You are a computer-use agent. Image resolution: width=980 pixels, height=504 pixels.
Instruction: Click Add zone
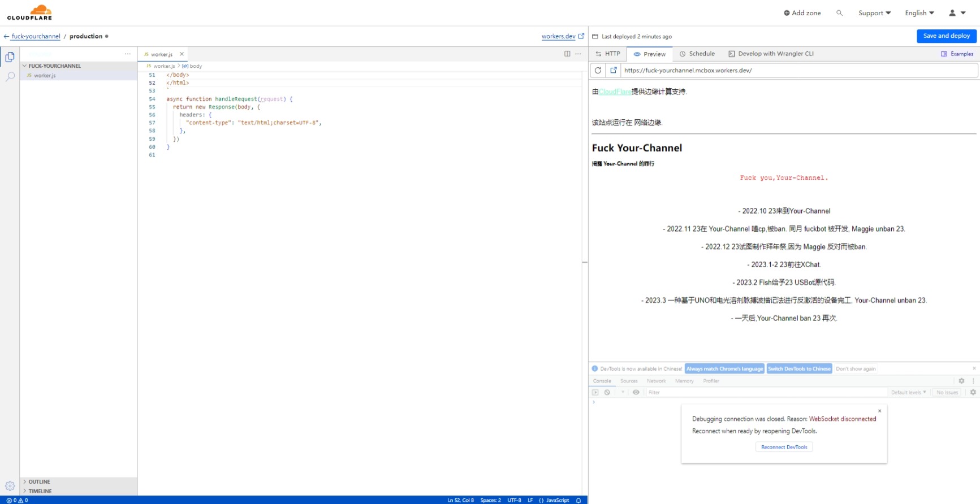802,13
